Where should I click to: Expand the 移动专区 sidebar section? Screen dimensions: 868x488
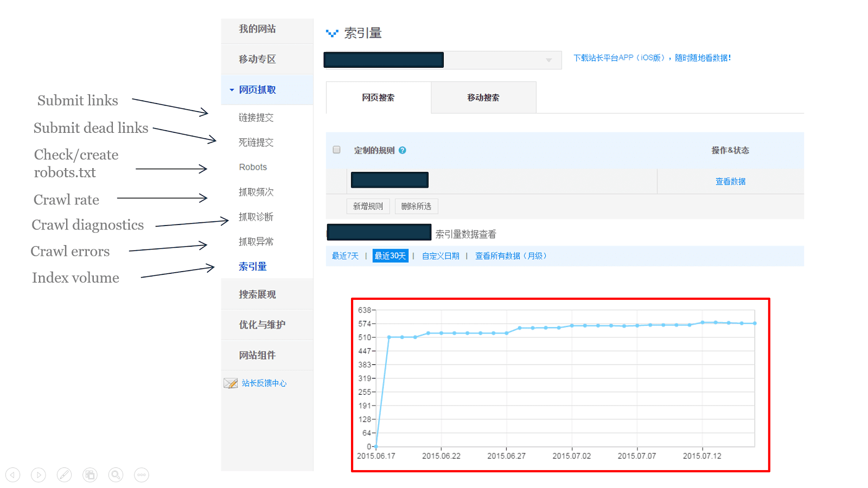pos(267,59)
